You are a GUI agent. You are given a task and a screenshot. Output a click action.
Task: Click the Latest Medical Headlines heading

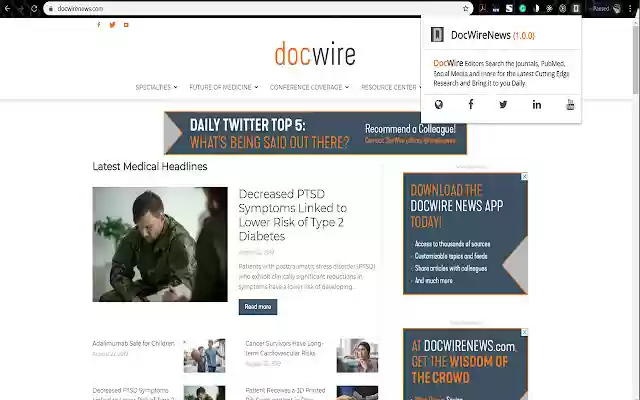[150, 167]
